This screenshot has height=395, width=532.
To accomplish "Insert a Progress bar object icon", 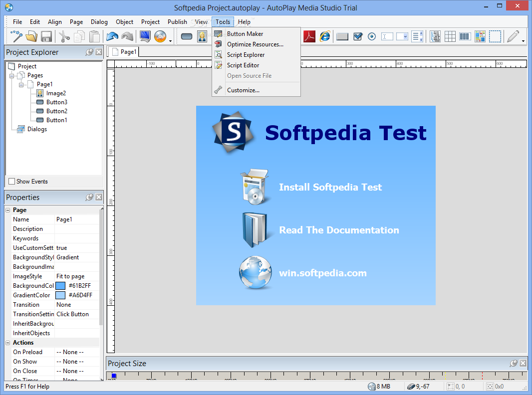I will (x=465, y=36).
